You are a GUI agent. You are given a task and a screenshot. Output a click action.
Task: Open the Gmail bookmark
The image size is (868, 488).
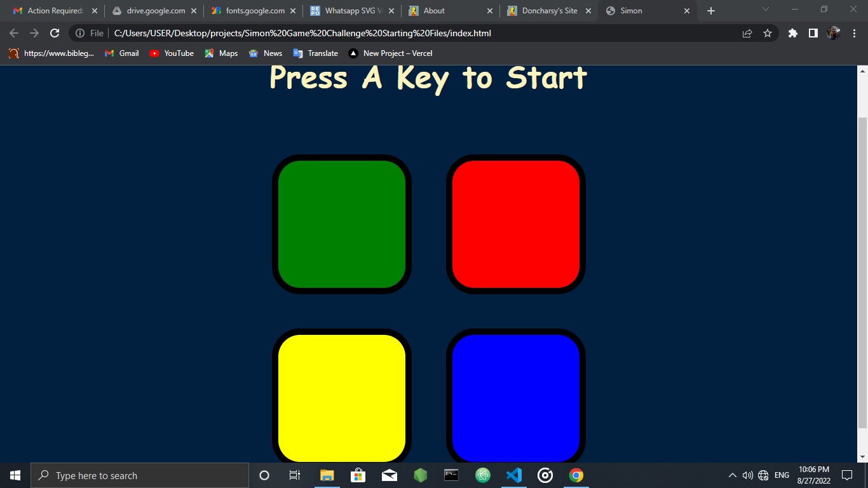point(122,53)
